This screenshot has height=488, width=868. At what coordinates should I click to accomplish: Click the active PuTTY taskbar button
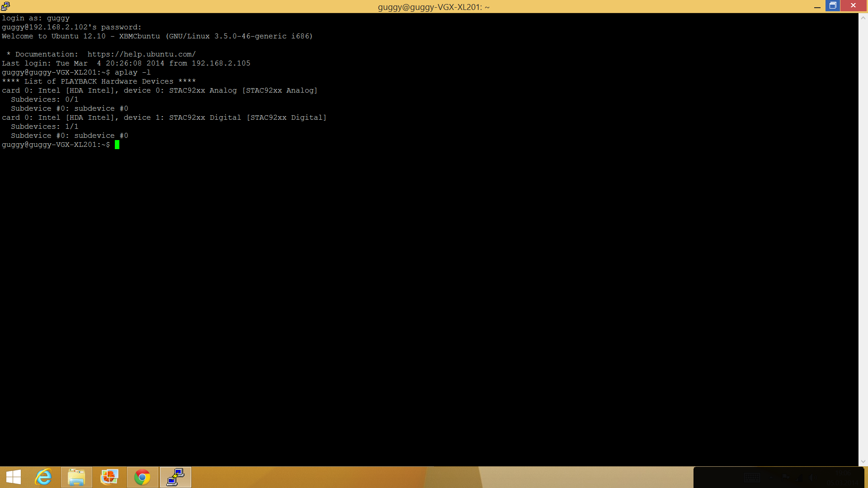pos(175,477)
